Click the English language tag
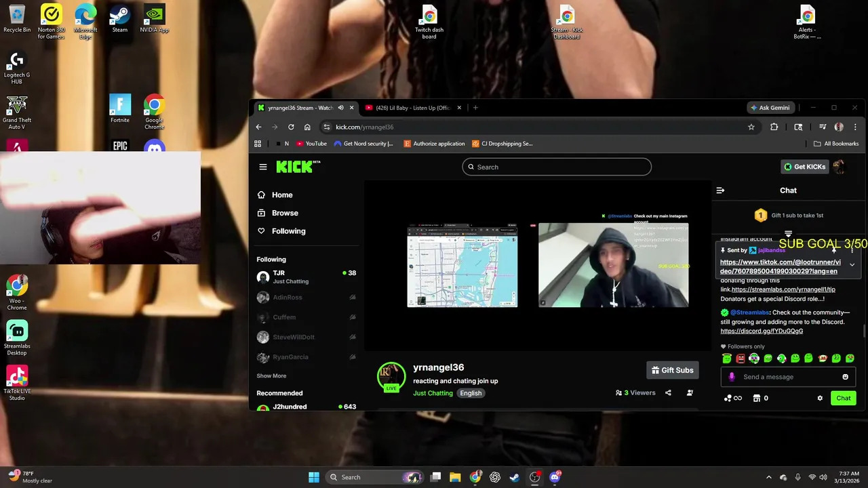 [471, 393]
